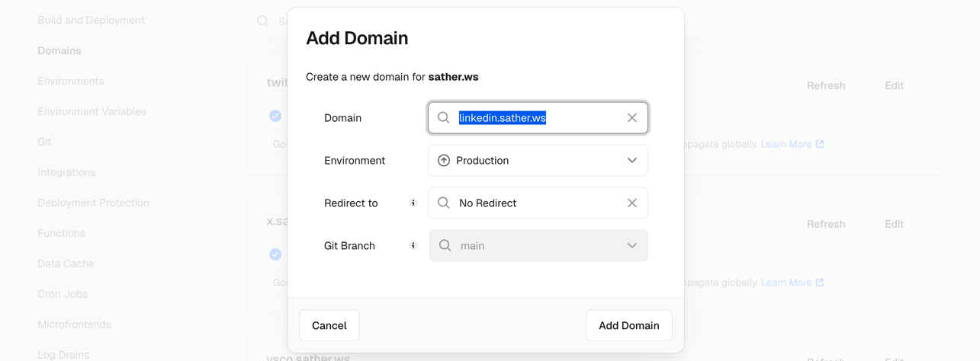Click the search icon in the Redirect to field
The height and width of the screenshot is (361, 980).
[444, 203]
